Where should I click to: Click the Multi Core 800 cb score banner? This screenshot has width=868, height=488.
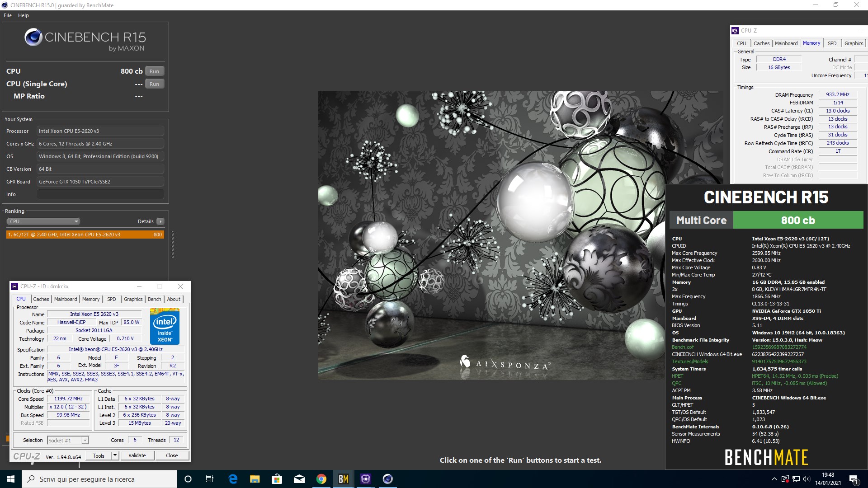[766, 220]
